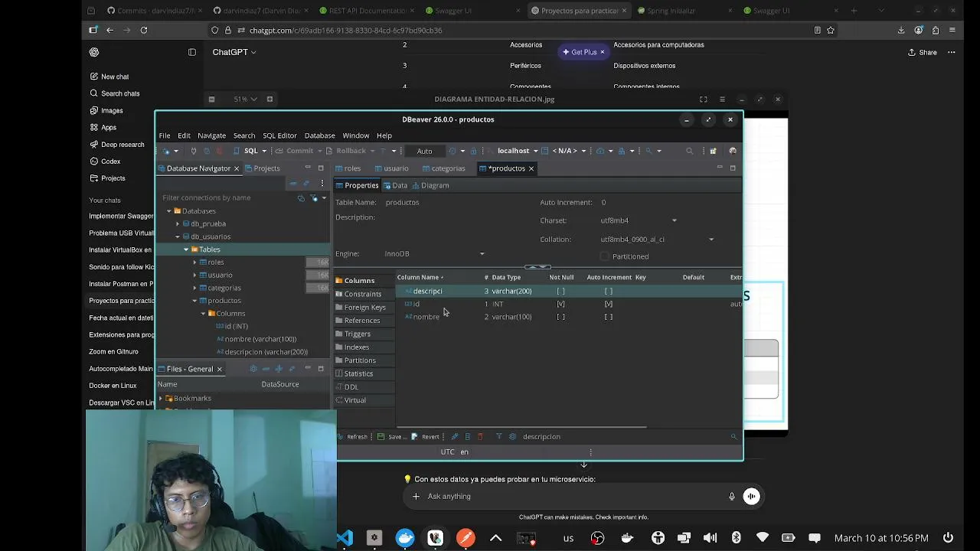
Task: Switch to the Diagram tab
Action: 430,185
